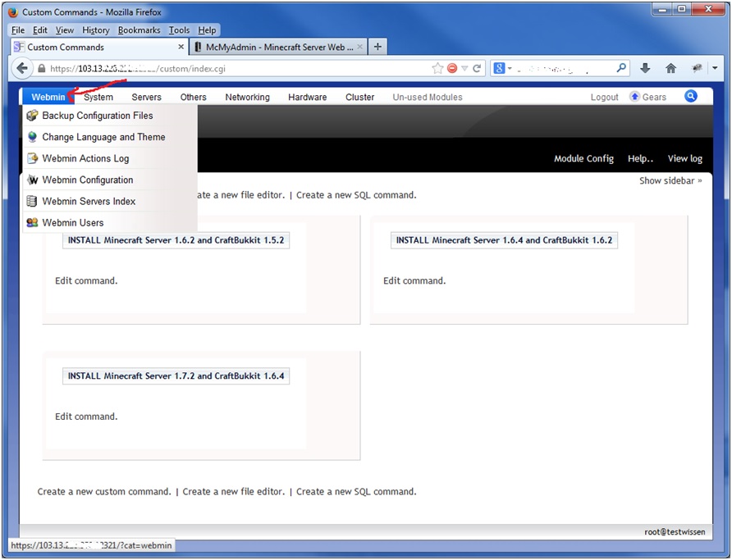Click Edit command under Minecraft Server 1.7.2

pyautogui.click(x=86, y=417)
